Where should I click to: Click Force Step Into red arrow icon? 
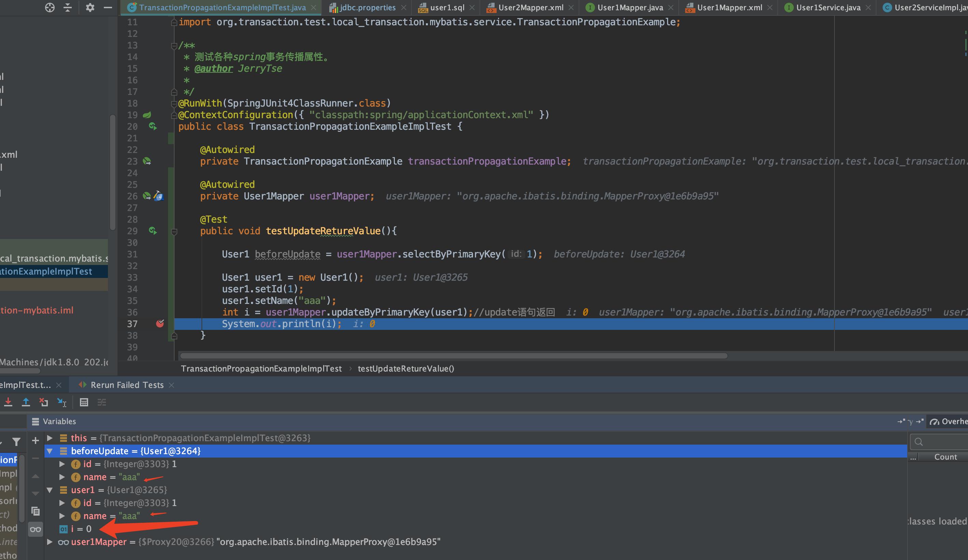(8, 402)
